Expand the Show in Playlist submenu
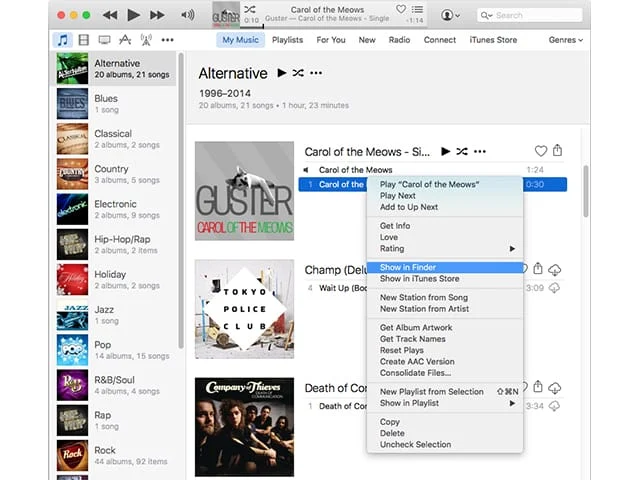640x480 pixels. pos(445,403)
